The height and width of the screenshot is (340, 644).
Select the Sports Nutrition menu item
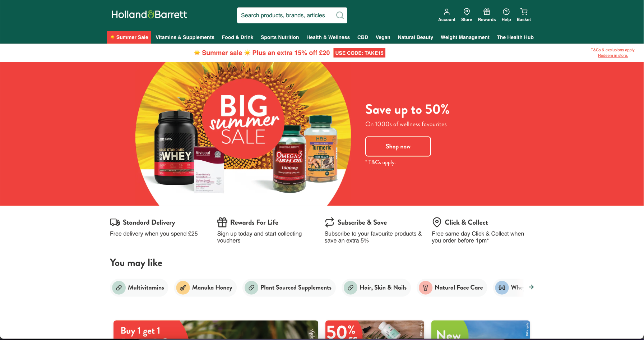coord(280,37)
